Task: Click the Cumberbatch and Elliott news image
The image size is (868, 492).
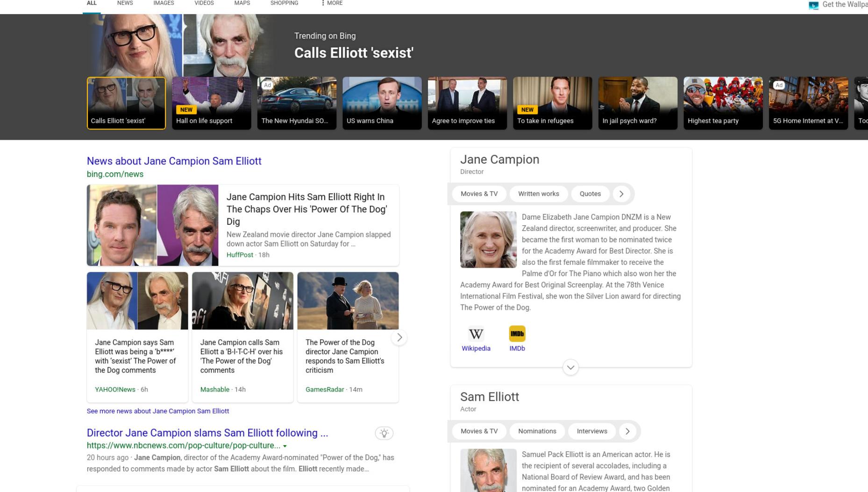Action: (x=153, y=225)
